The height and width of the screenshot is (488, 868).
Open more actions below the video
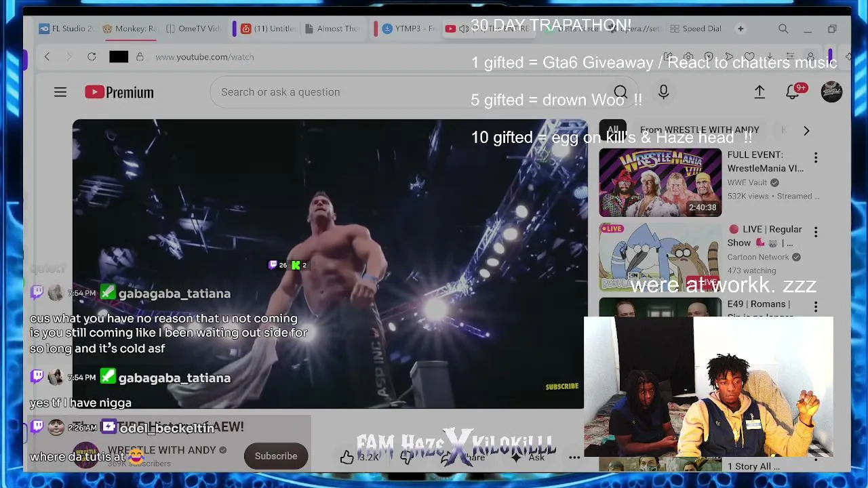click(574, 457)
